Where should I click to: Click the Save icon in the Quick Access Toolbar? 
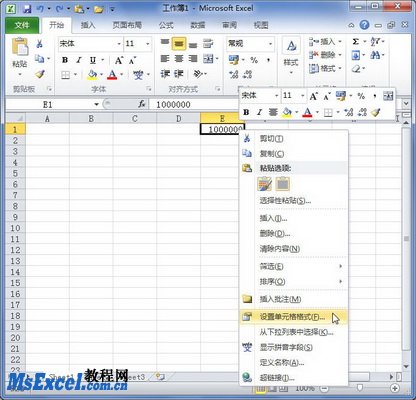[27, 9]
